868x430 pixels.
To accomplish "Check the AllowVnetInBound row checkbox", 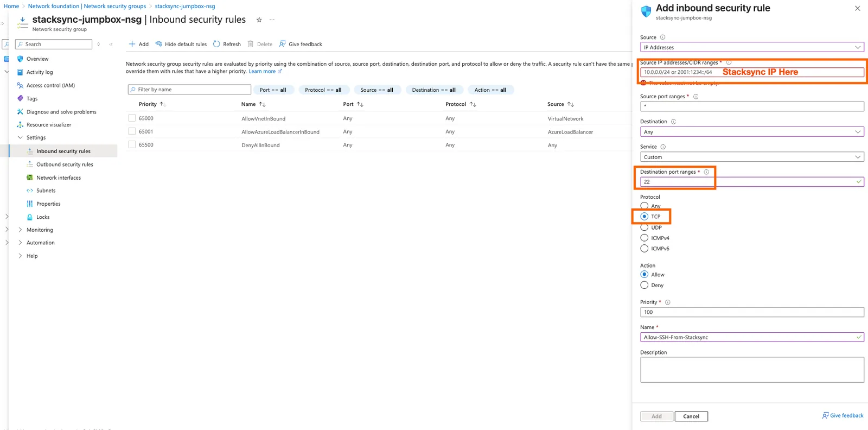I will 132,118.
